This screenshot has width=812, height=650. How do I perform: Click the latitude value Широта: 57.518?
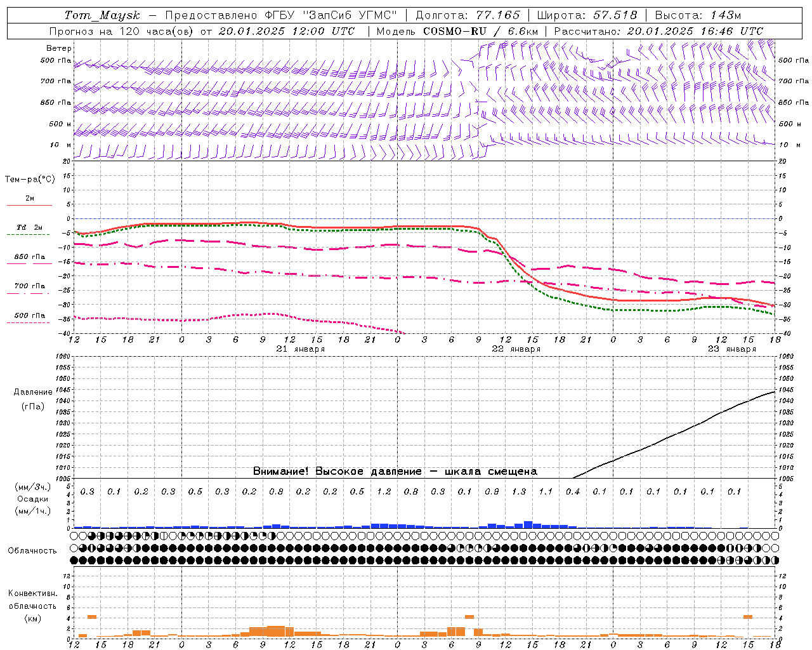pos(587,15)
